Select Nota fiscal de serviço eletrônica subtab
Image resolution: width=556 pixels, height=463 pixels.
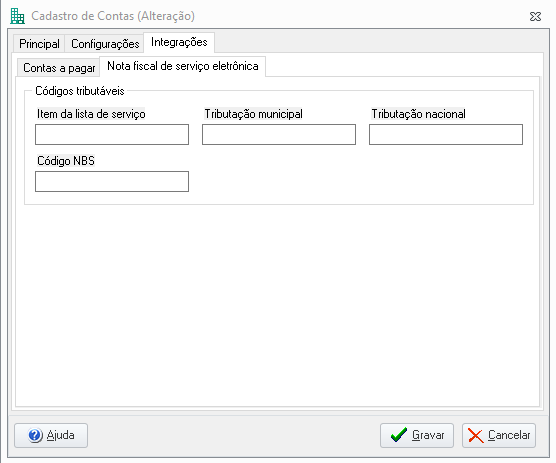[183, 66]
